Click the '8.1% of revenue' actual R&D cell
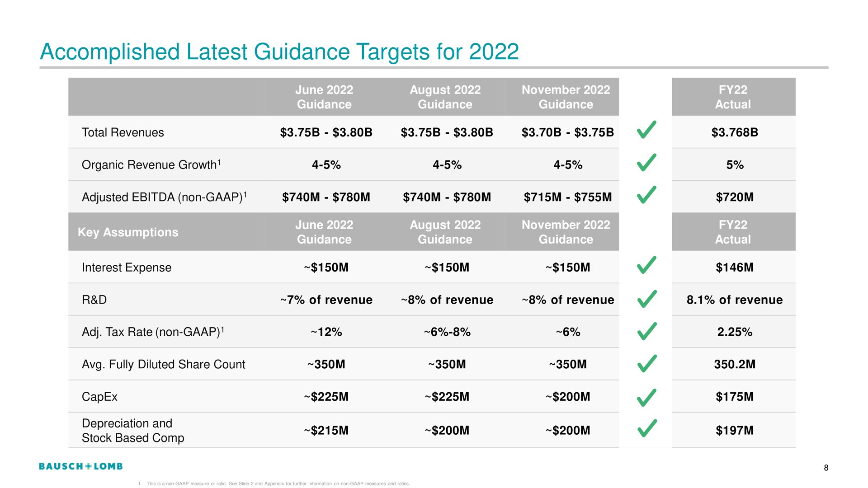This screenshot has width=868, height=488. [734, 300]
